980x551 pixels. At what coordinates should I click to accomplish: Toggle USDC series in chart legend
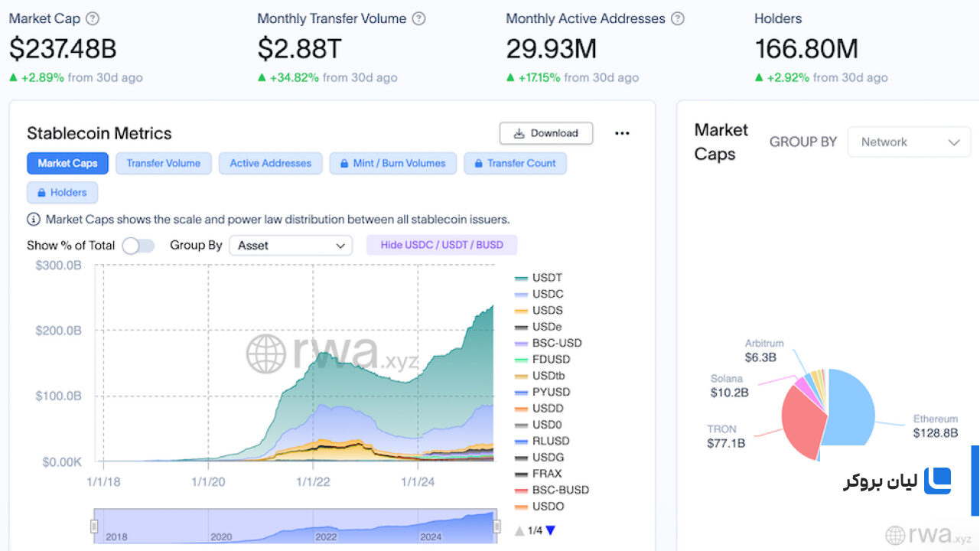click(x=539, y=294)
